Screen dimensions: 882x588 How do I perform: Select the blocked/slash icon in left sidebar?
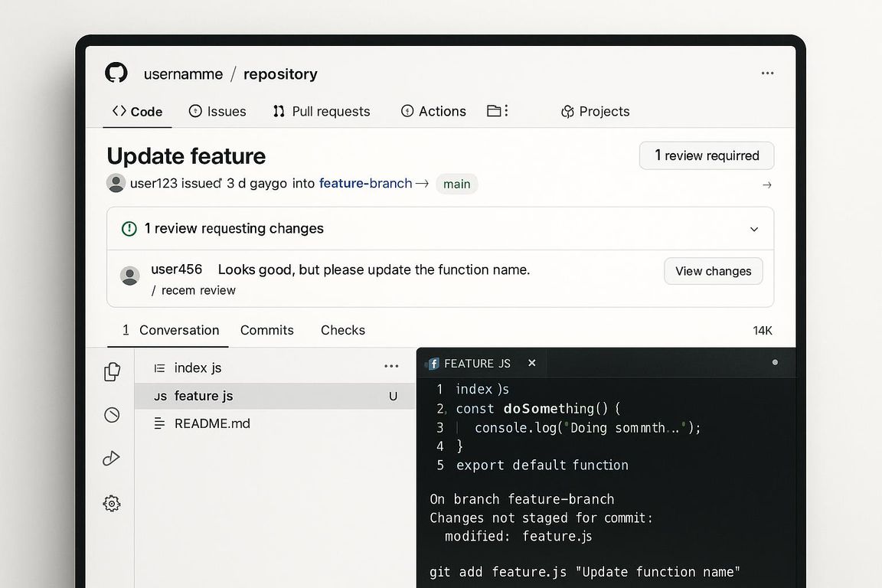112,414
